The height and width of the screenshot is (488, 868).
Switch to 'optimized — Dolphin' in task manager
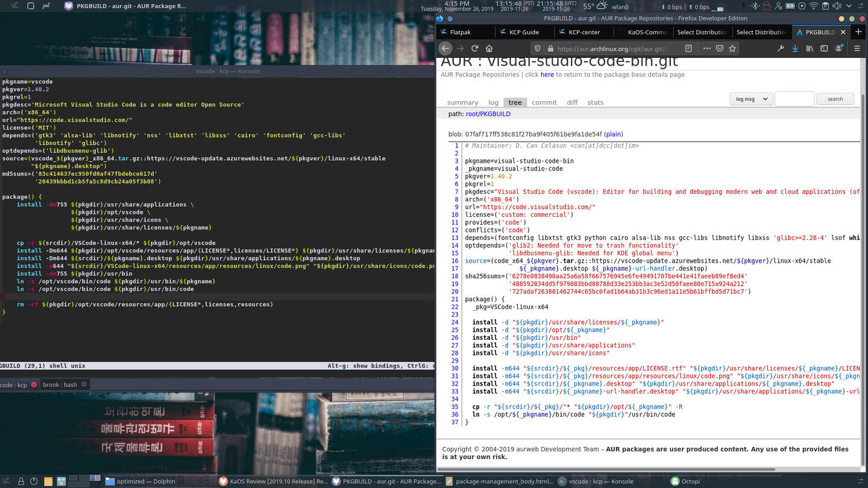tap(159, 481)
